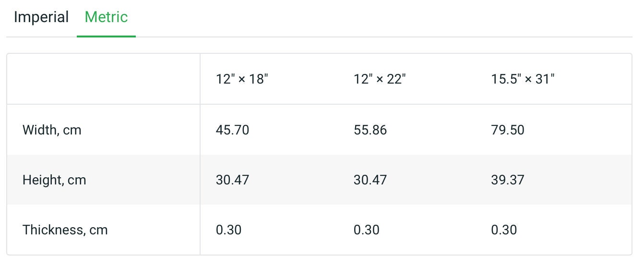Click the 45.70 width value
The height and width of the screenshot is (268, 644).
tap(232, 130)
